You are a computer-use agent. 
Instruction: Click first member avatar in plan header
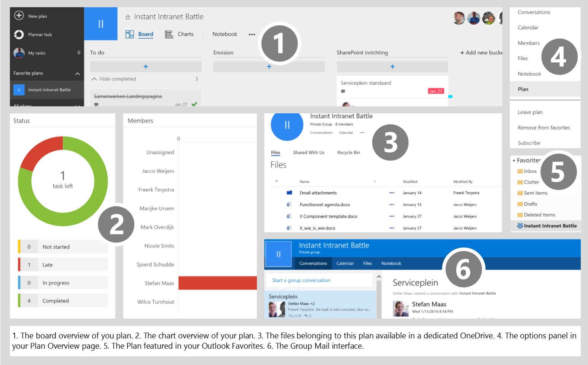click(459, 18)
